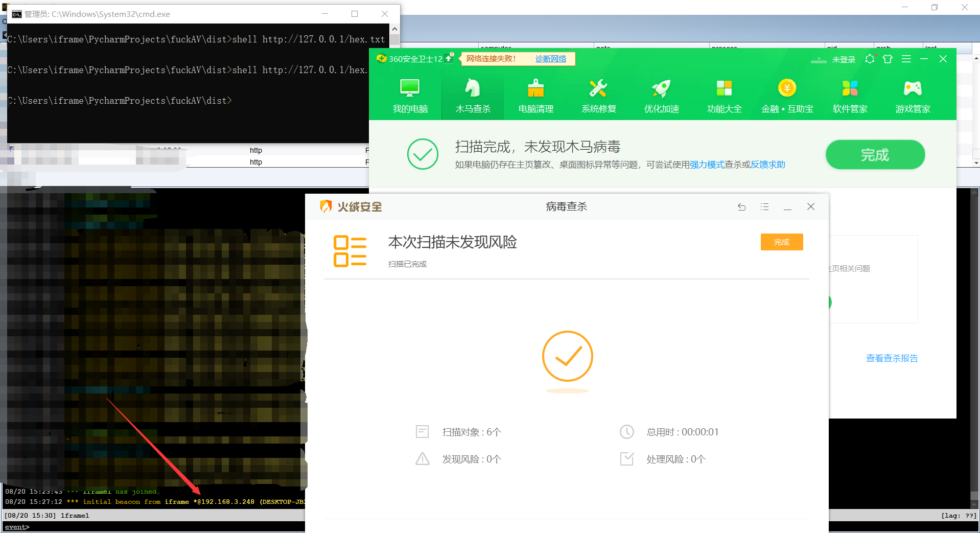Open 系统修复 tool
Screen dimensions: 980x533
click(x=598, y=96)
